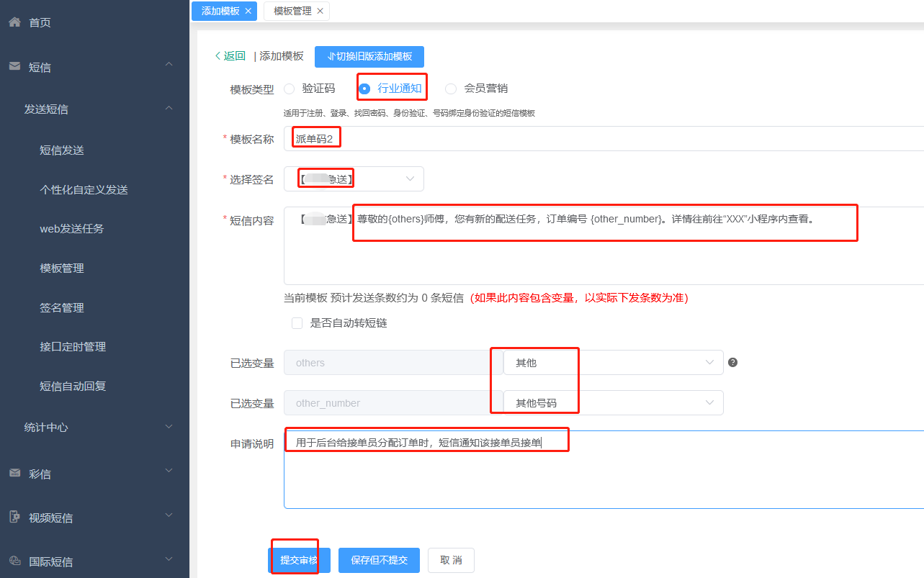924x578 pixels.
Task: Select the 会员营销 radio button
Action: (451, 89)
